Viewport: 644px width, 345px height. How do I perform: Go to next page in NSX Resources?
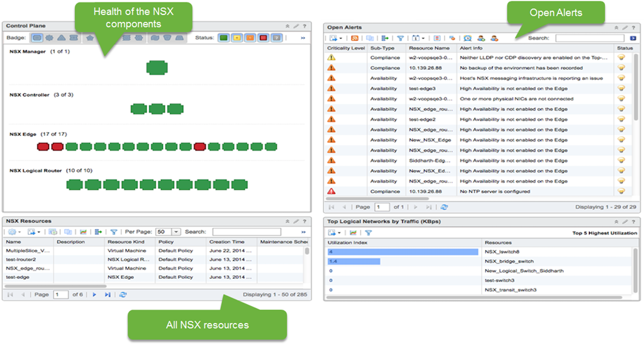click(95, 295)
